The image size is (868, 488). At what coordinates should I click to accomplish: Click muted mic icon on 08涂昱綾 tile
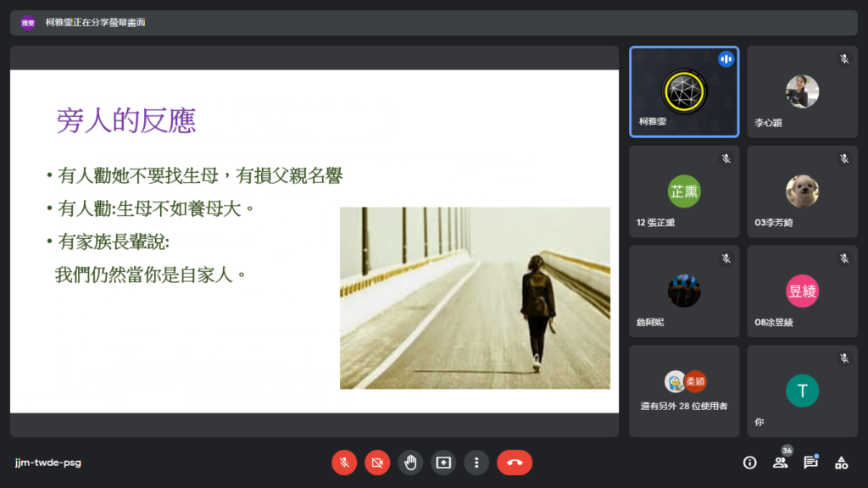(x=844, y=258)
